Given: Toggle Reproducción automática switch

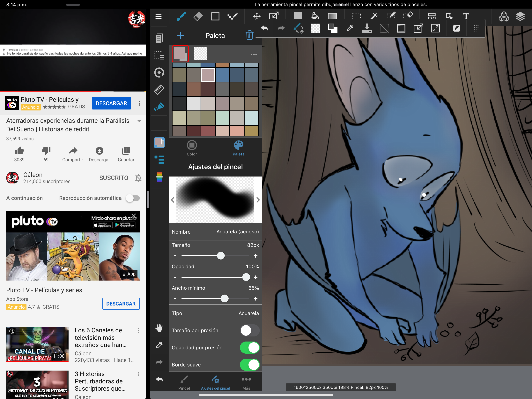Looking at the screenshot, I should click(133, 198).
